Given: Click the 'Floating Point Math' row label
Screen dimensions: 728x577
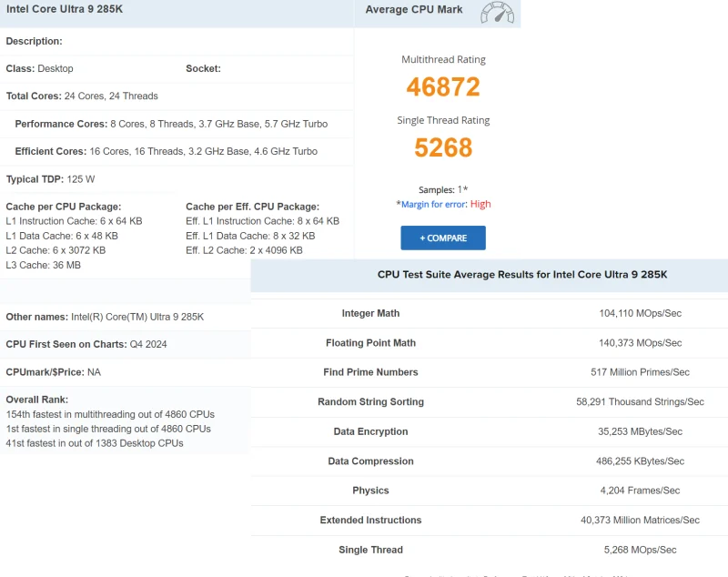Looking at the screenshot, I should (x=370, y=343).
